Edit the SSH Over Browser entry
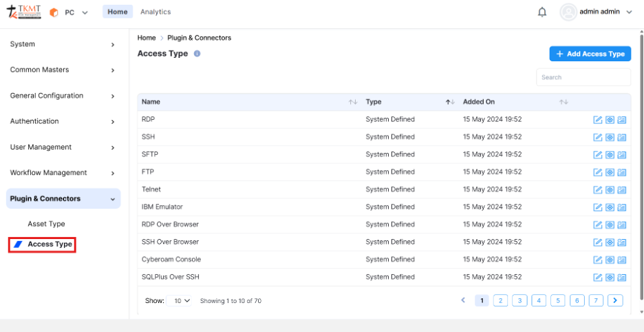Screen dimensions: 644x332 click(x=598, y=242)
